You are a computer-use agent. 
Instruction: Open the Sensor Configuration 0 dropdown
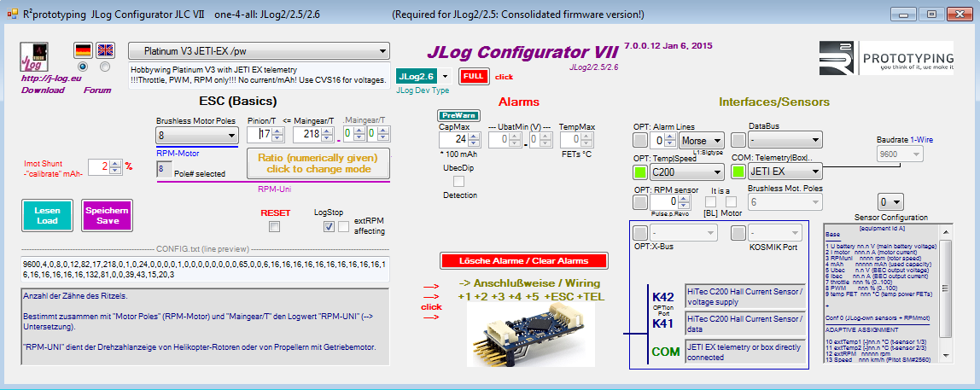[x=890, y=202]
